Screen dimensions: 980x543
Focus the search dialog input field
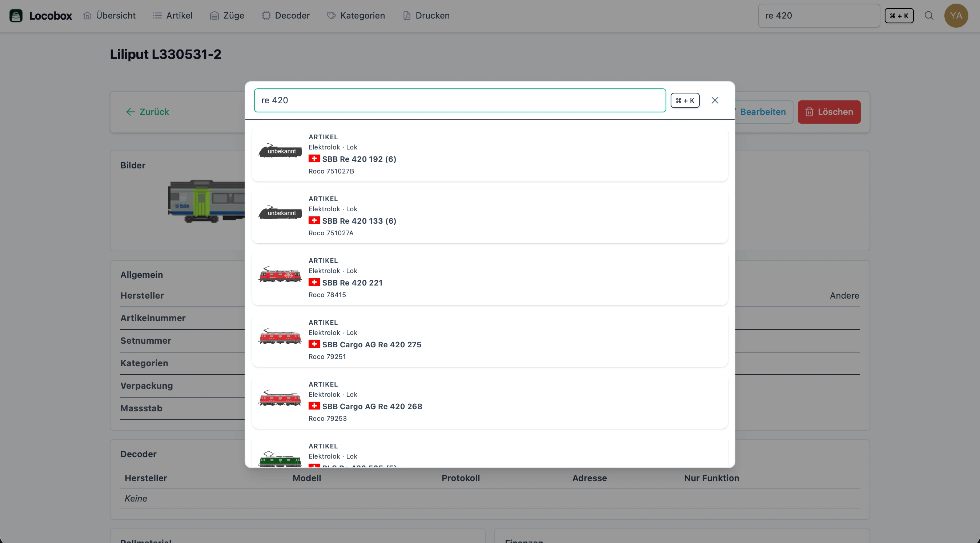(x=460, y=100)
